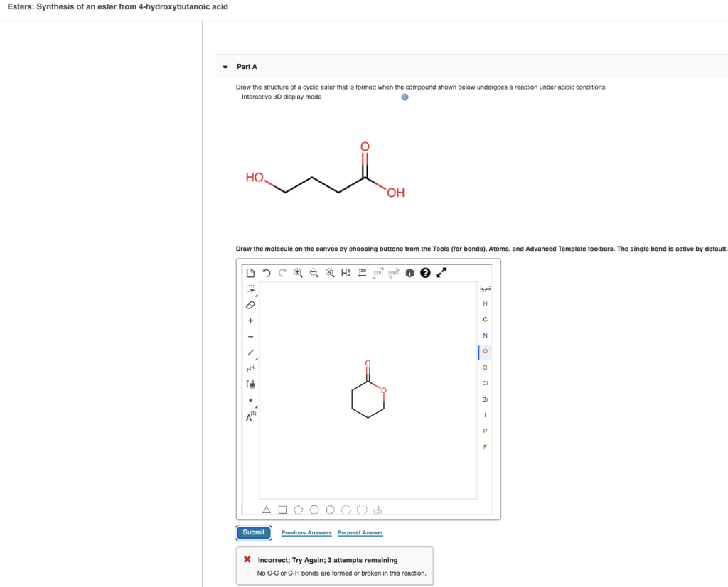Click the increase charge plus tool
728x587 pixels.
(x=250, y=321)
